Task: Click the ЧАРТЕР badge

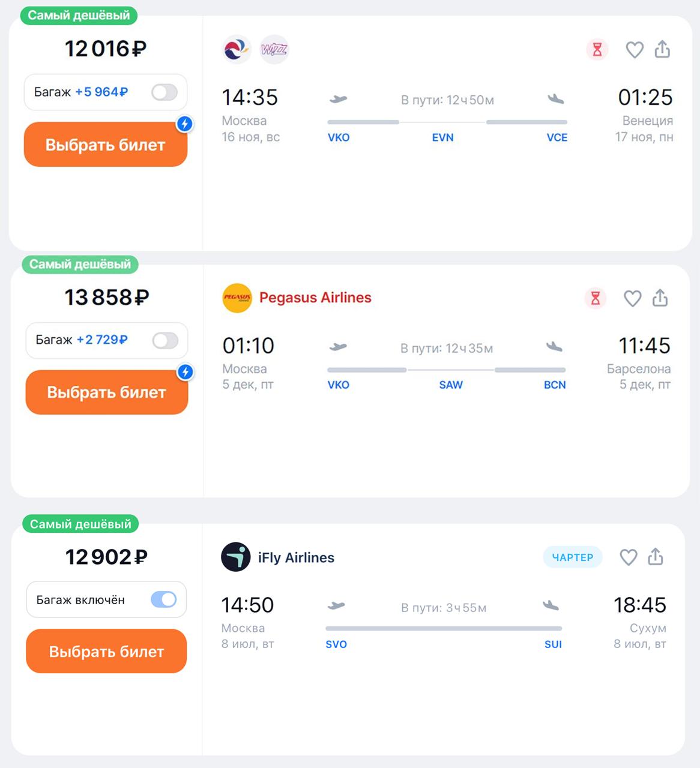Action: 572,557
